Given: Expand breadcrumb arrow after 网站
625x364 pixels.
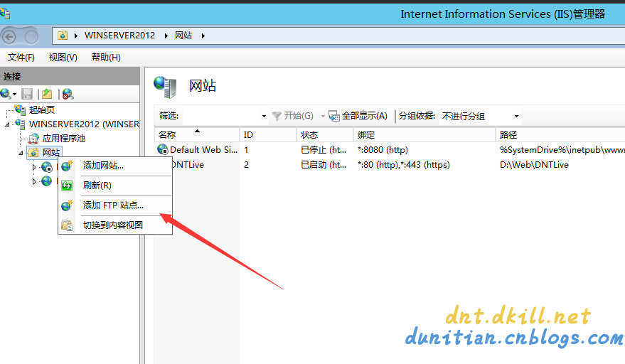Looking at the screenshot, I should pyautogui.click(x=203, y=36).
